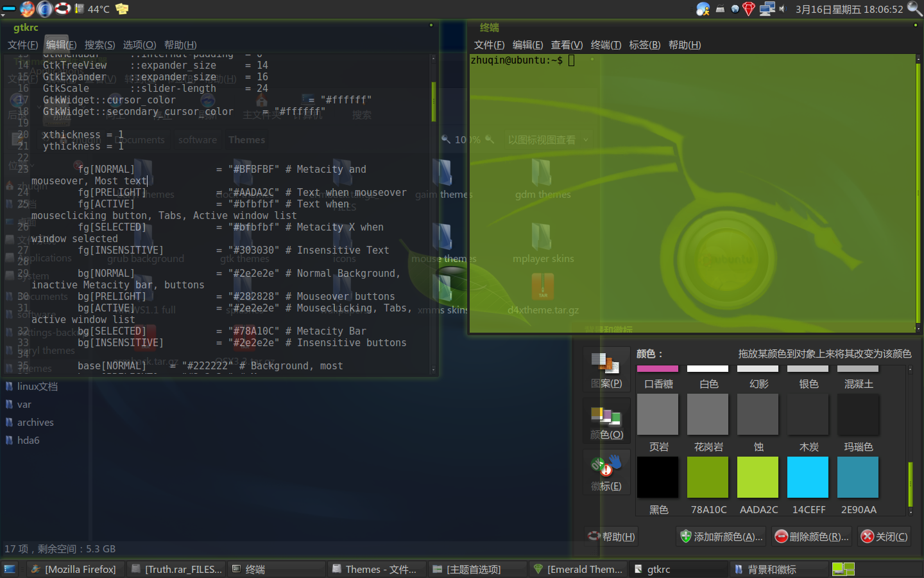Screen dimensions: 924x578
Task: Pick the 口香糖 pink swatch
Action: pos(658,369)
